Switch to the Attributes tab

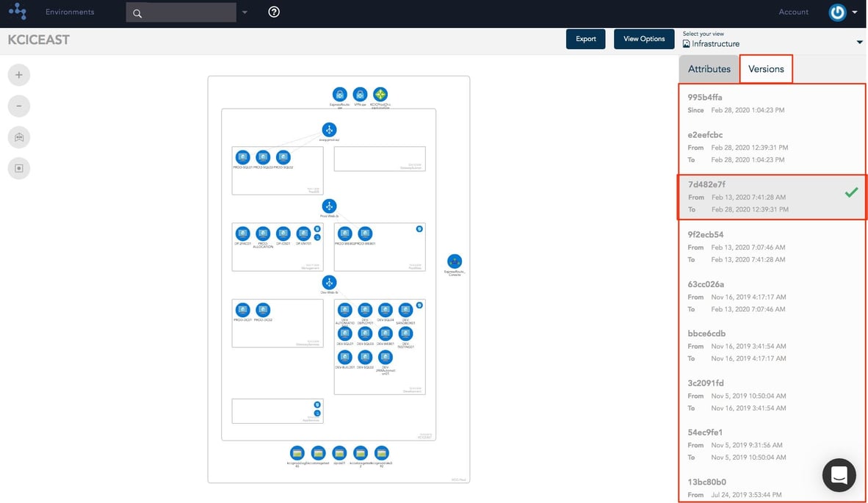point(709,68)
